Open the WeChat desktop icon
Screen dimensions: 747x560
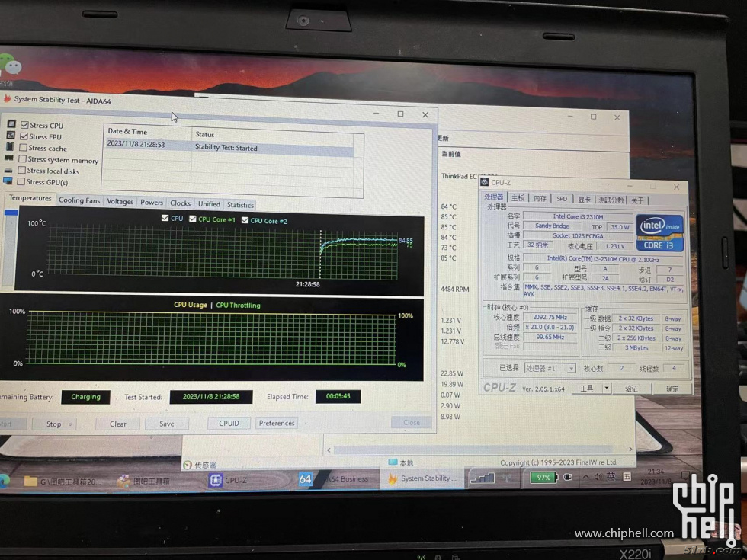pyautogui.click(x=10, y=66)
